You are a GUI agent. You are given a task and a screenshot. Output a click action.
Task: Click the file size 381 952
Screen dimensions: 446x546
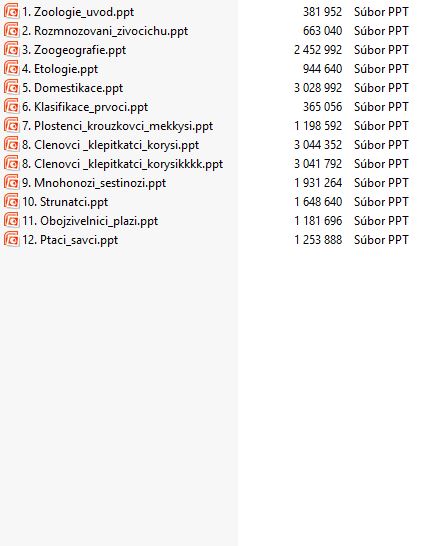pos(322,12)
